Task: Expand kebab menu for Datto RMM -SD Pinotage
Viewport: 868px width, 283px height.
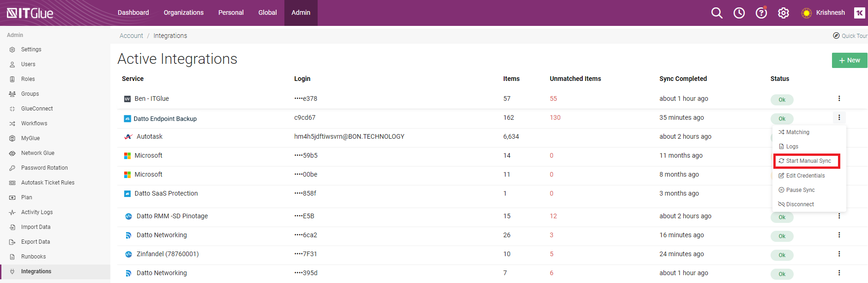Action: (x=839, y=216)
